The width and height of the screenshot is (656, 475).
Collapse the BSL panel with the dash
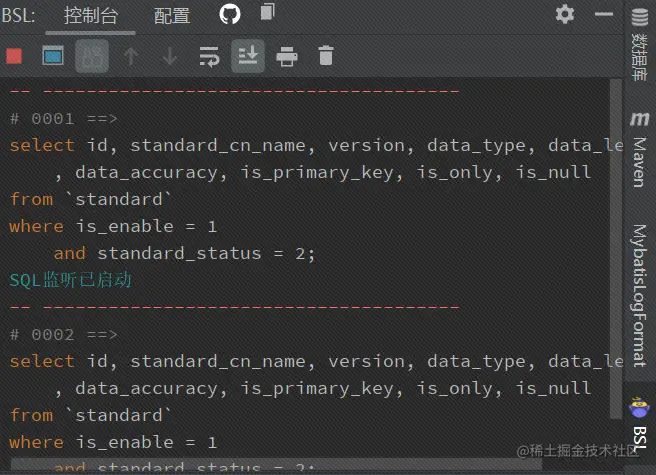[x=601, y=14]
